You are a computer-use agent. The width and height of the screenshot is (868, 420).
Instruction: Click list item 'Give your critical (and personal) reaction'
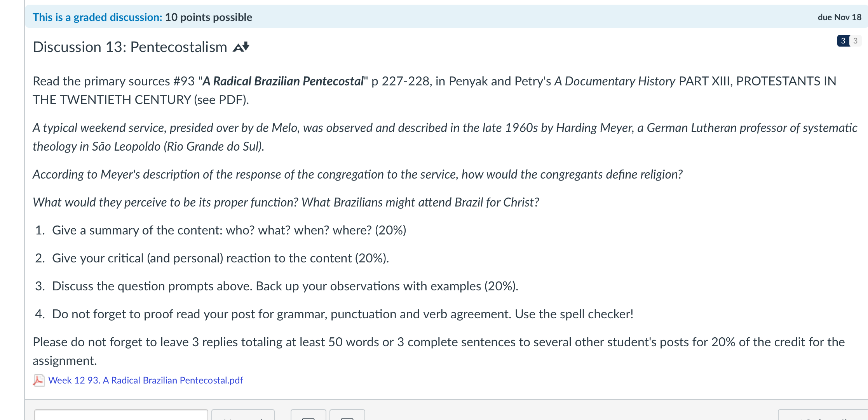(x=221, y=258)
